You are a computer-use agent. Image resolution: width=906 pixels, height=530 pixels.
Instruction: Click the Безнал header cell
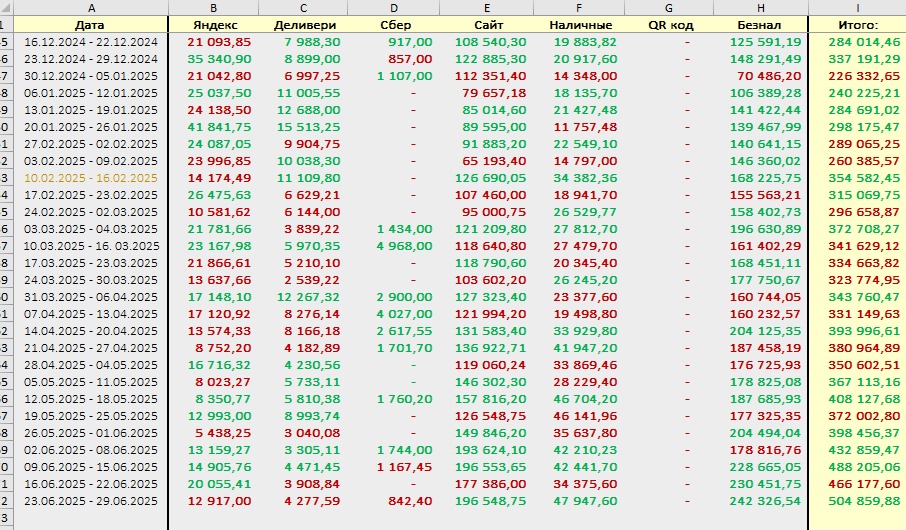[760, 25]
